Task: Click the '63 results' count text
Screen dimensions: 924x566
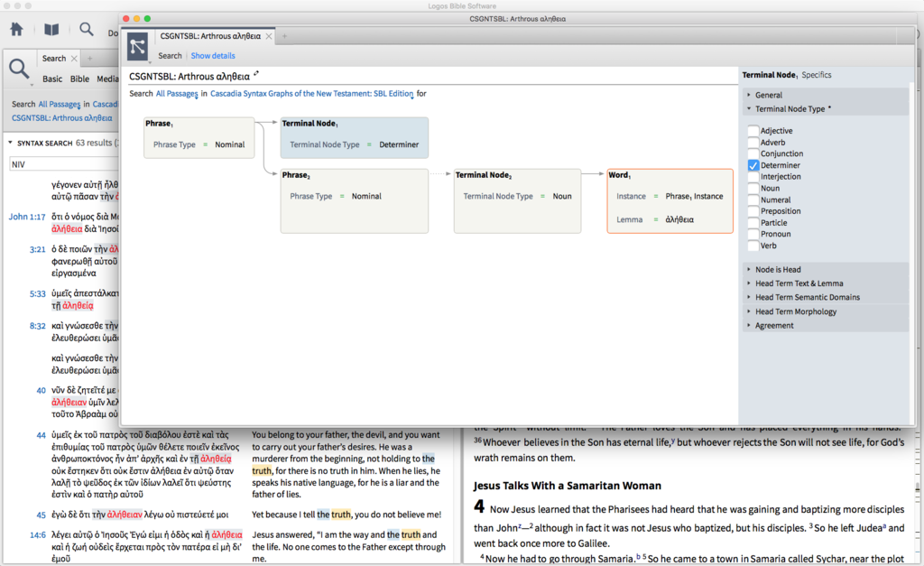Action: coord(94,143)
